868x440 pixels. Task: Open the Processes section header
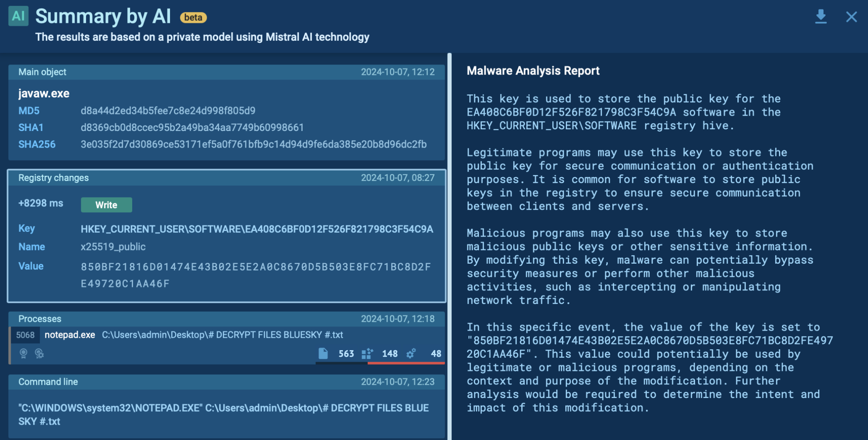point(227,319)
